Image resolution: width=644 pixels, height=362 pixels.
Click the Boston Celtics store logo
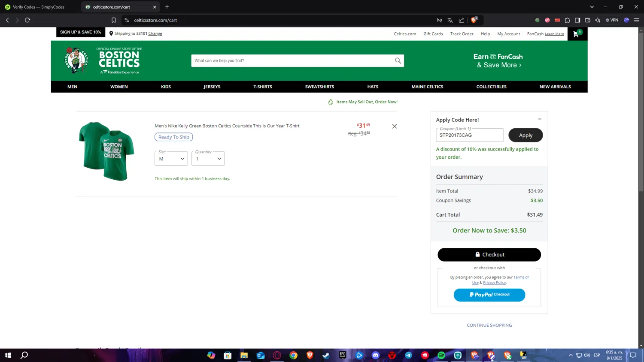point(103,60)
